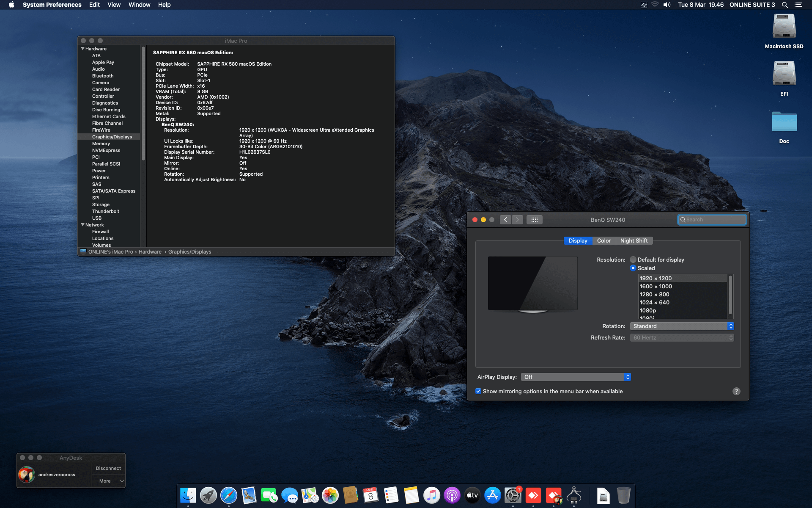Click the Disconnect button in AnyDesk
Viewport: 812px width, 508px height.
tap(108, 468)
